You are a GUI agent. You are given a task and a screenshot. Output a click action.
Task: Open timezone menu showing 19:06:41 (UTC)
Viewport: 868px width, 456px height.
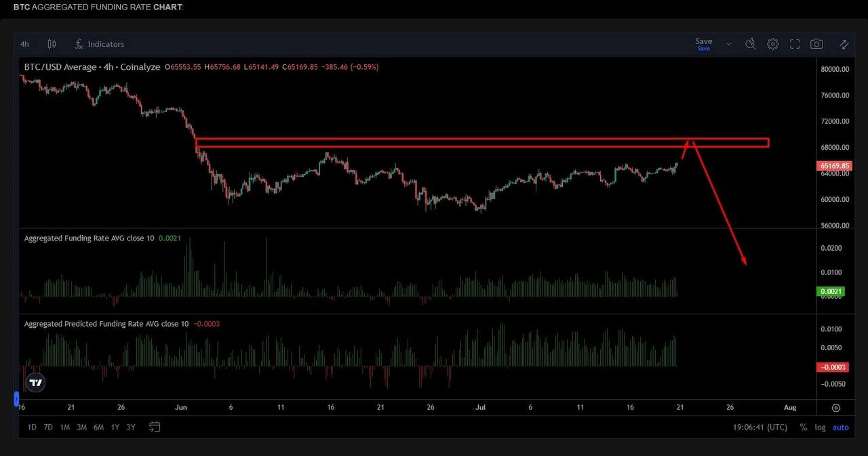760,428
